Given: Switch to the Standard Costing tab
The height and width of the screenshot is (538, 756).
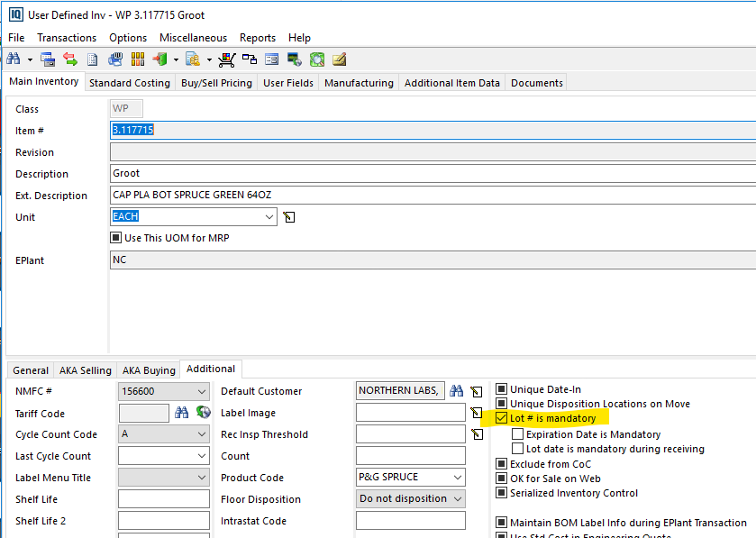Looking at the screenshot, I should (130, 83).
